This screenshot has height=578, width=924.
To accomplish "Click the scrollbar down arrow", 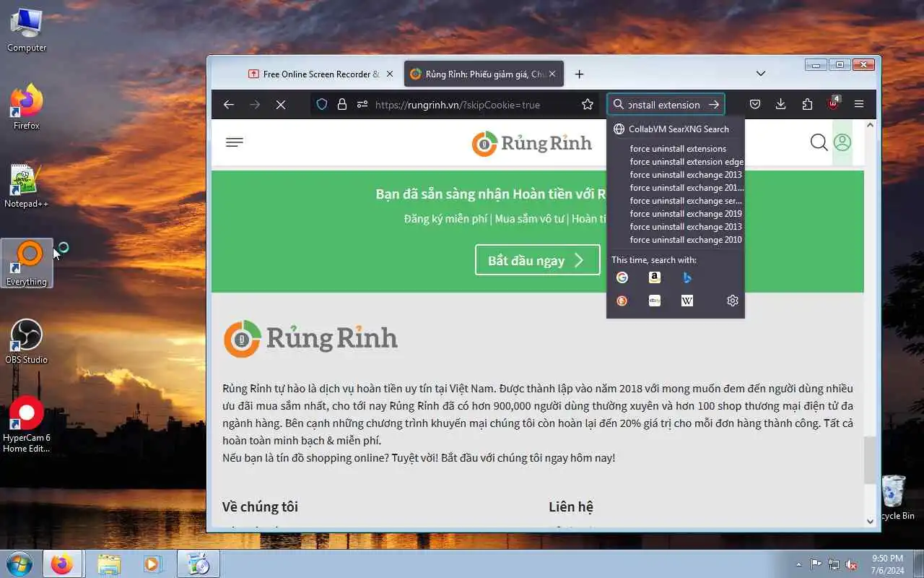I will click(x=870, y=521).
